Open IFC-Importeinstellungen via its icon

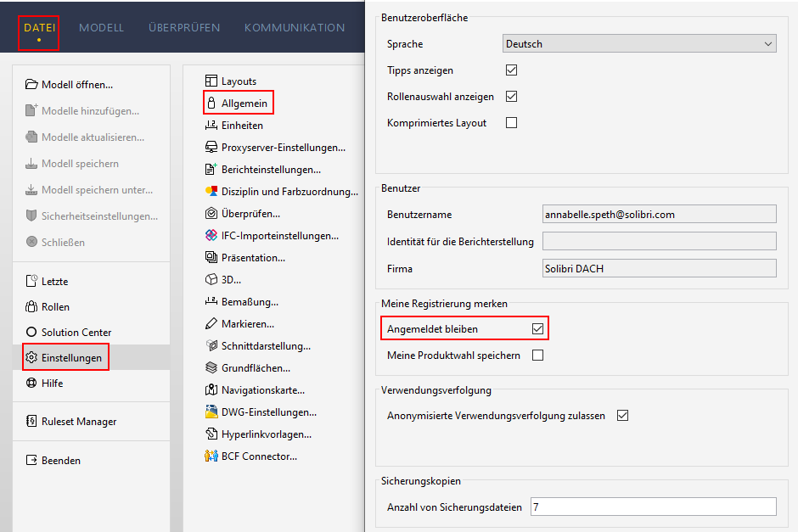point(211,236)
